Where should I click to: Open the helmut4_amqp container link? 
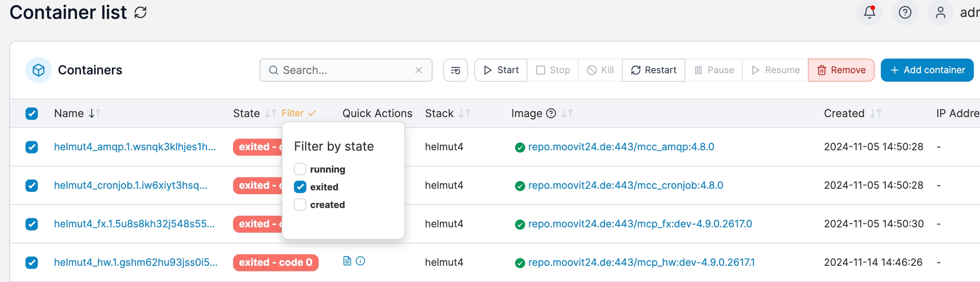[135, 147]
